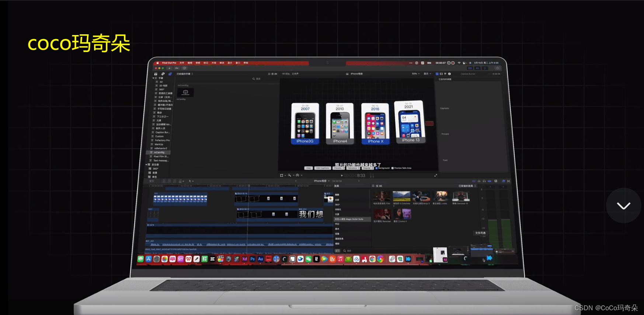
Task: Select the 3D 电影 titles category
Action: click(163, 86)
